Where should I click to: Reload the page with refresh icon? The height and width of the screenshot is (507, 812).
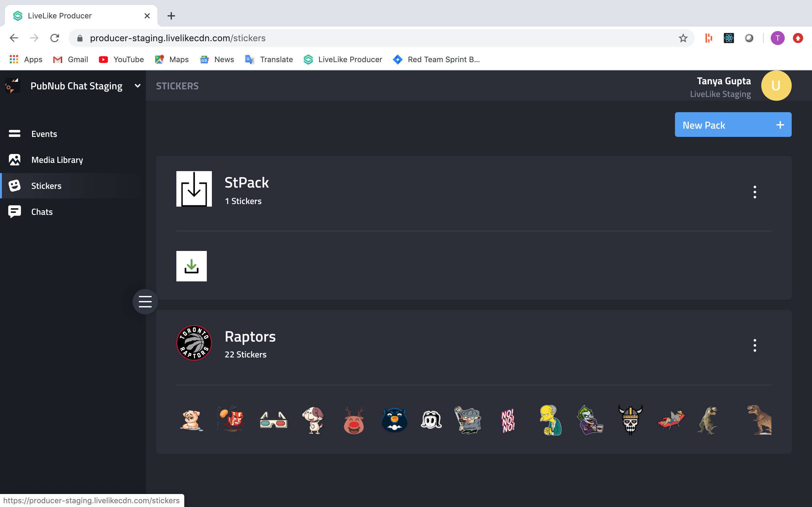[x=55, y=38]
